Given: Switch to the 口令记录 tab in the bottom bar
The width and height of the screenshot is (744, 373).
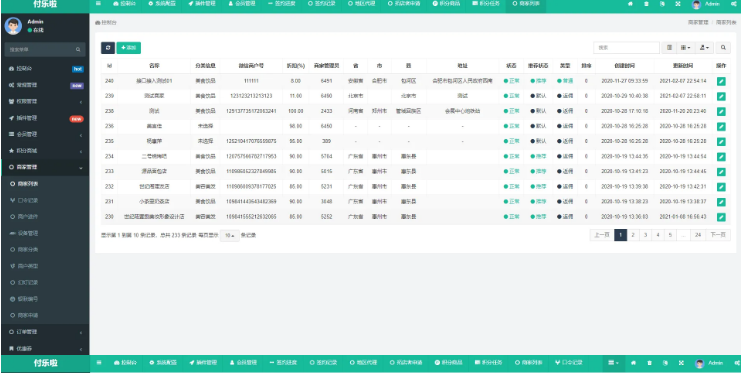Looking at the screenshot, I should tap(568, 363).
